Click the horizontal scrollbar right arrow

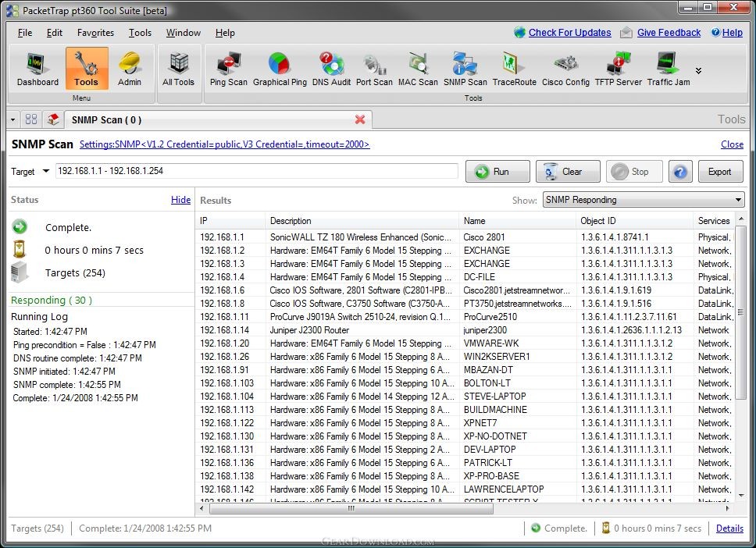[727, 508]
